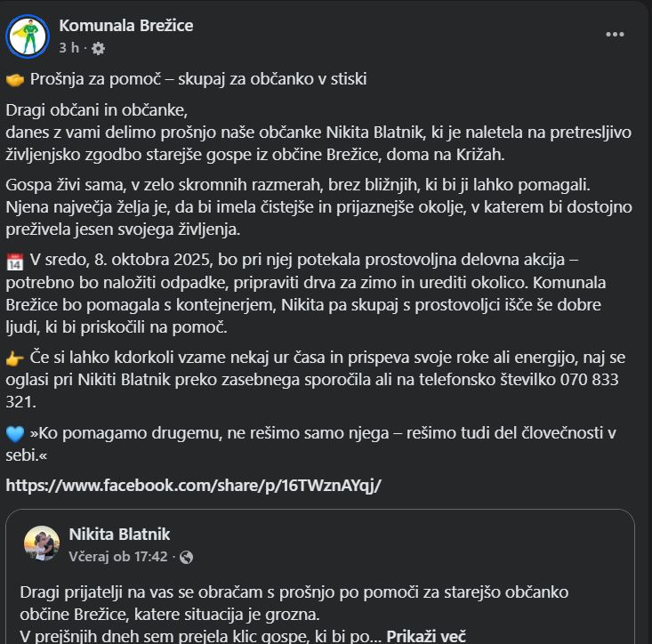Click the Nikita Blatnik author name
Screen dimensions: 652x644
(x=119, y=534)
